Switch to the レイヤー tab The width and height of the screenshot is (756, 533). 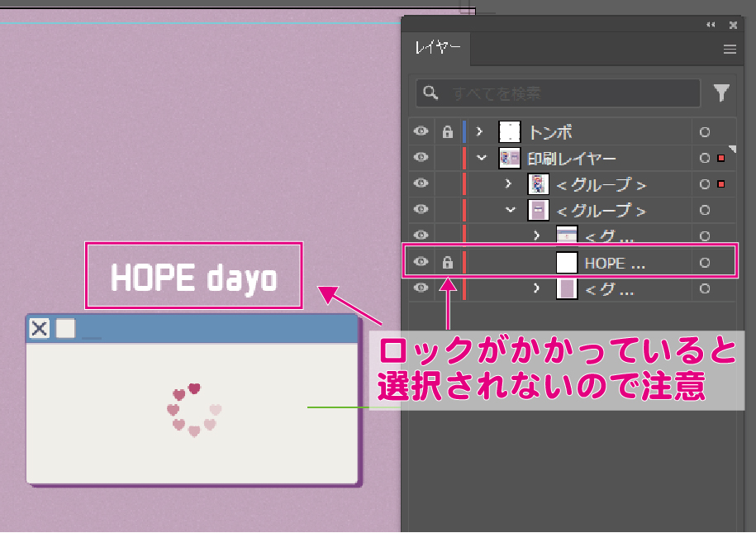pyautogui.click(x=437, y=49)
